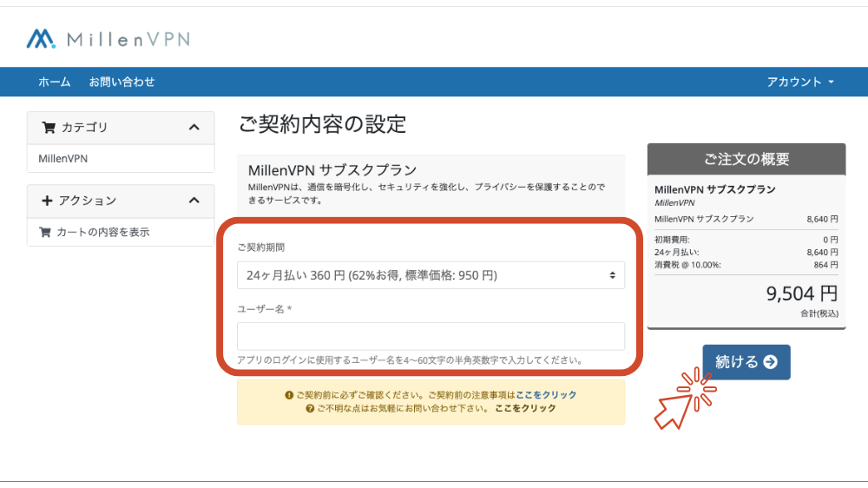
Task: Click the ご注文の概要 summary header
Action: (x=746, y=159)
